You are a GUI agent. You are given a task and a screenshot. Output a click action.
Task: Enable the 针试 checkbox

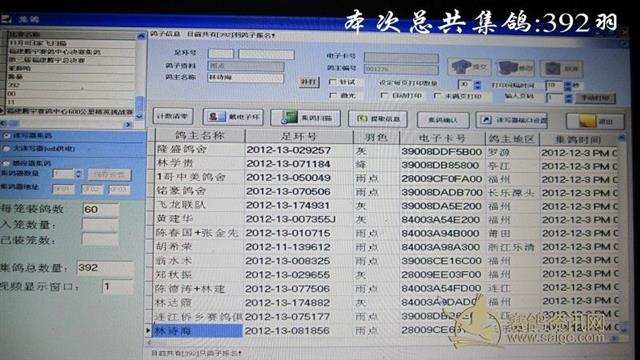333,82
